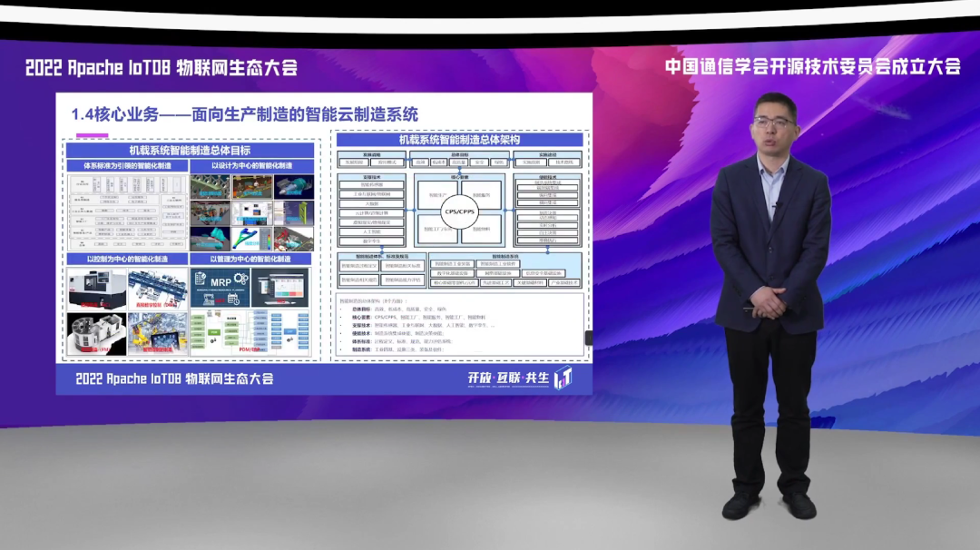This screenshot has width=980, height=550.
Task: Click the production line image beside the lathe
Action: pyautogui.click(x=158, y=290)
